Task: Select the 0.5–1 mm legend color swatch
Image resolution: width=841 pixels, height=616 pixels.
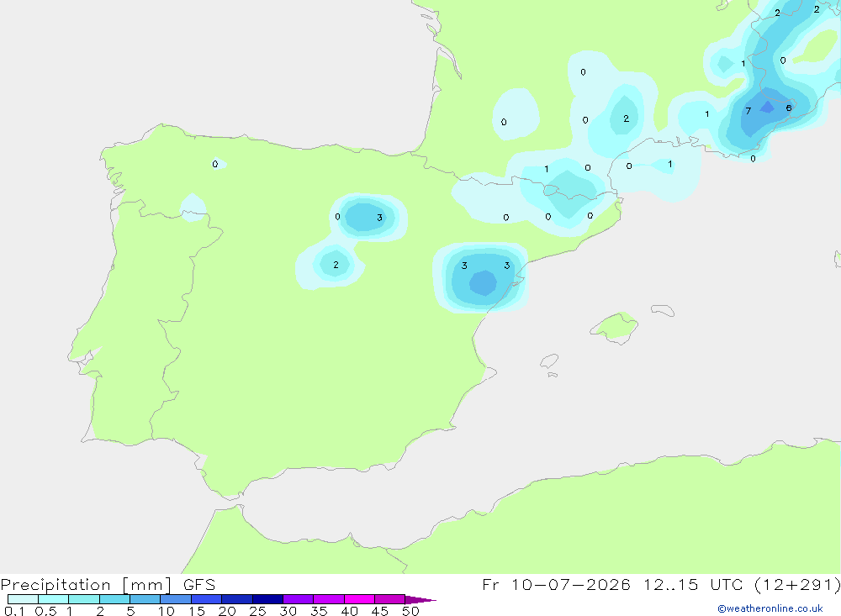Action: (x=54, y=599)
